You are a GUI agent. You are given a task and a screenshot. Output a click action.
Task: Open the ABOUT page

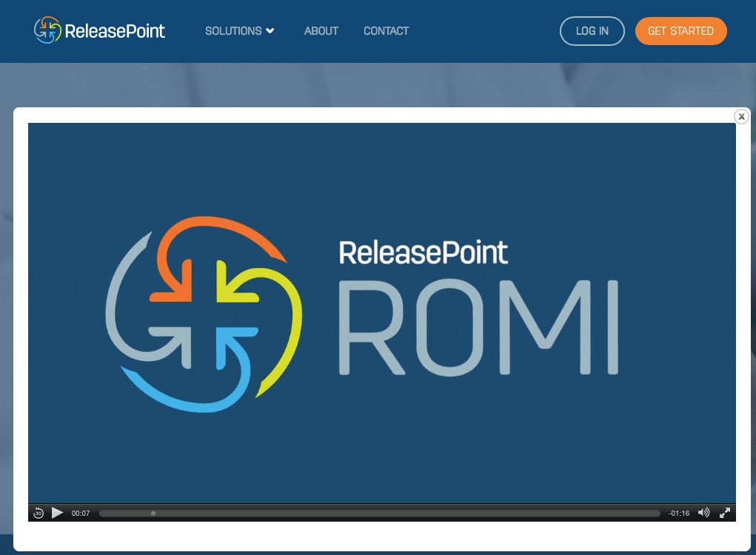tap(321, 31)
